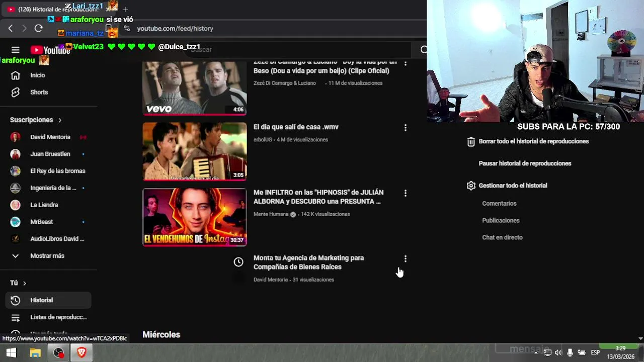Screen dimensions: 644x362
Task: Open more options for Zezé Di Camargo video
Action: (x=406, y=63)
